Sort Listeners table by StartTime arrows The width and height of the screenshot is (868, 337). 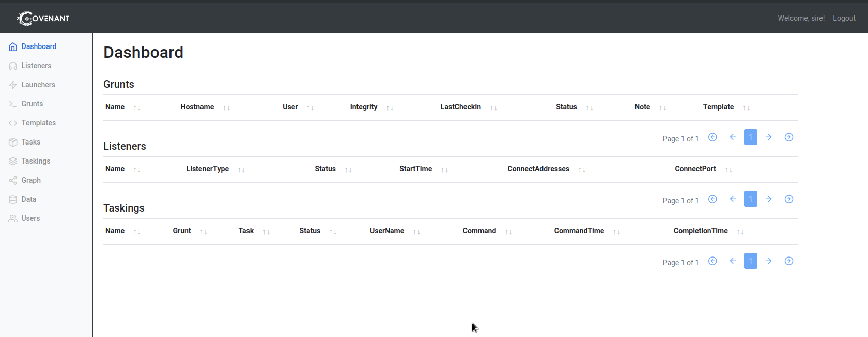(x=444, y=170)
